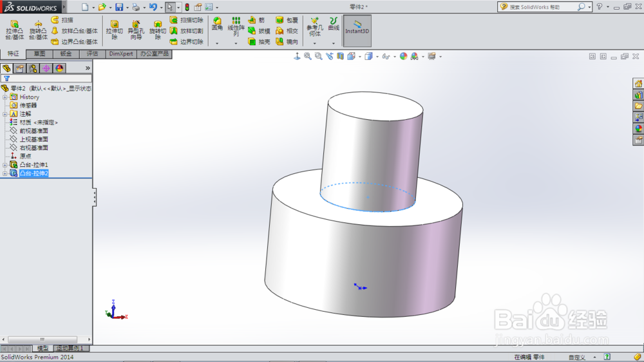Select the 旋转切除 revolved cut tool

click(157, 30)
